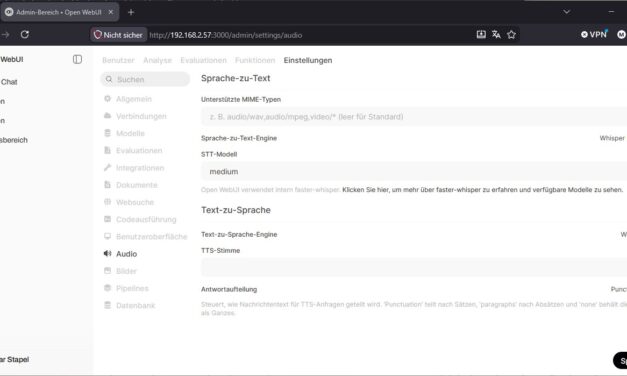627x376 pixels.
Task: Click the browser reload icon
Action: [25, 35]
